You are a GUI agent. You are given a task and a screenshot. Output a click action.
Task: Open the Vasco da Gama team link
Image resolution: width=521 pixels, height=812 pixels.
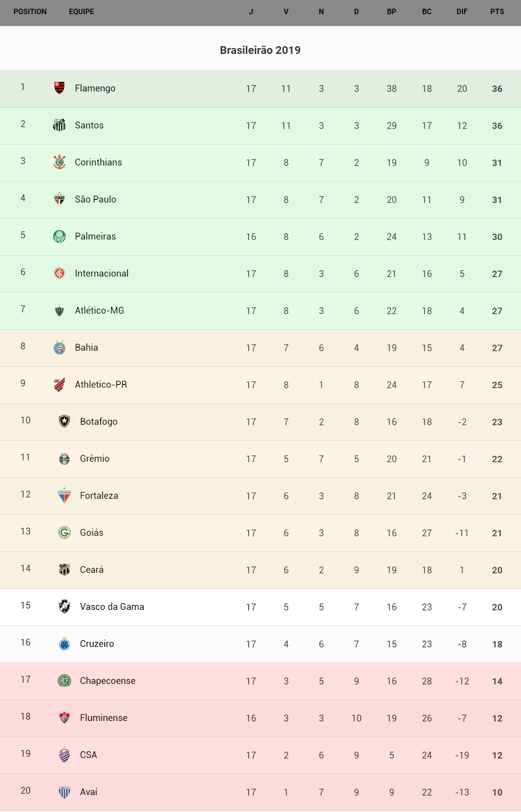pyautogui.click(x=112, y=607)
